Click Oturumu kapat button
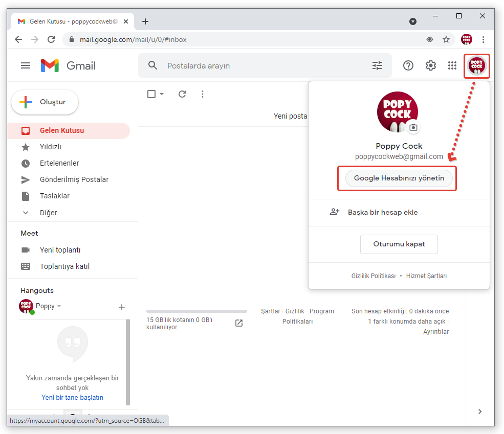 [x=399, y=244]
